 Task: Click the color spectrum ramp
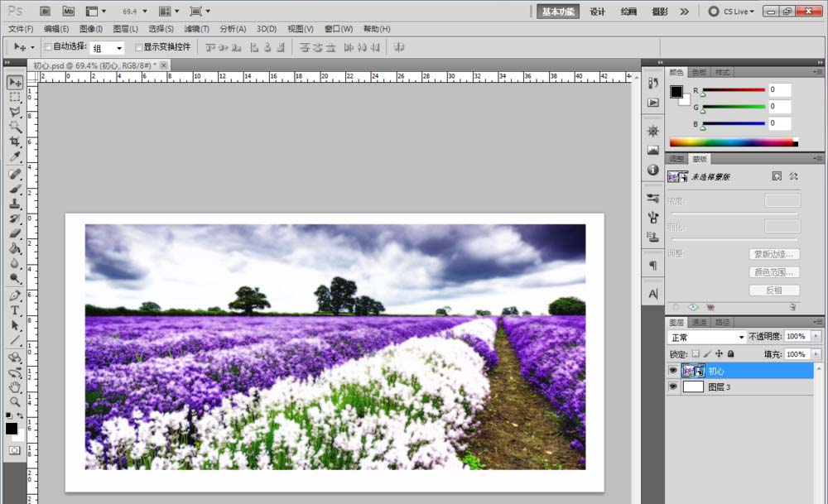pyautogui.click(x=734, y=142)
